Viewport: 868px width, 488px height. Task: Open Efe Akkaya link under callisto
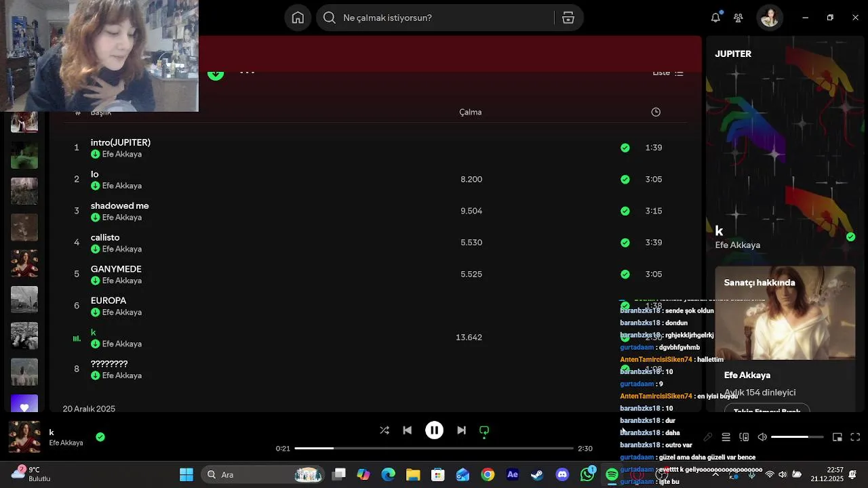[x=122, y=249]
